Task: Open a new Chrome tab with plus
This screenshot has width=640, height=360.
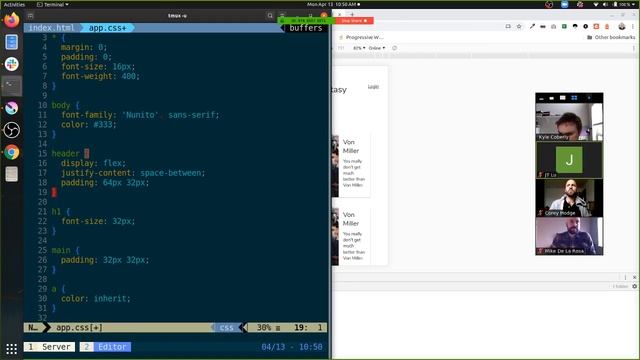Action: 352,14
